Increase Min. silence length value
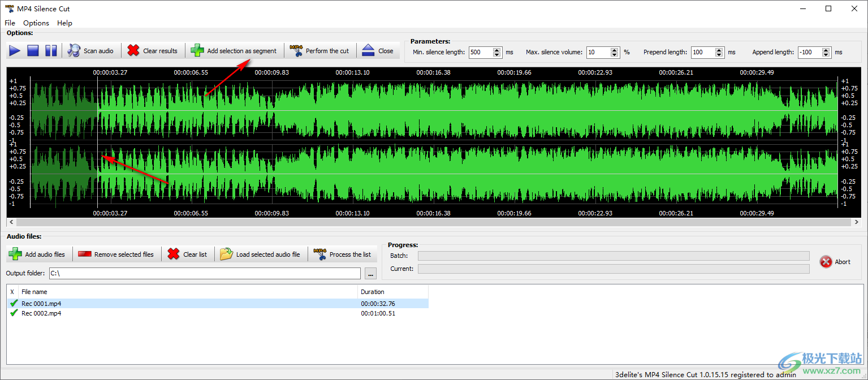The width and height of the screenshot is (868, 380). pyautogui.click(x=497, y=50)
